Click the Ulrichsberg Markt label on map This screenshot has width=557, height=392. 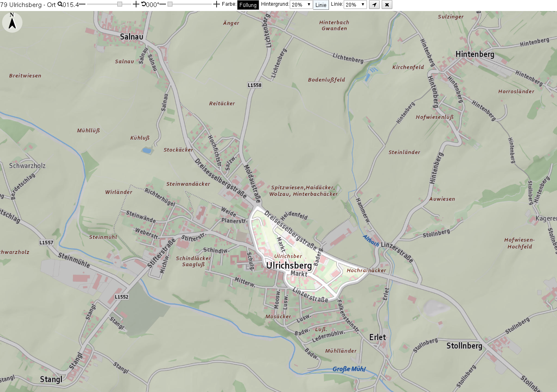[289, 269]
